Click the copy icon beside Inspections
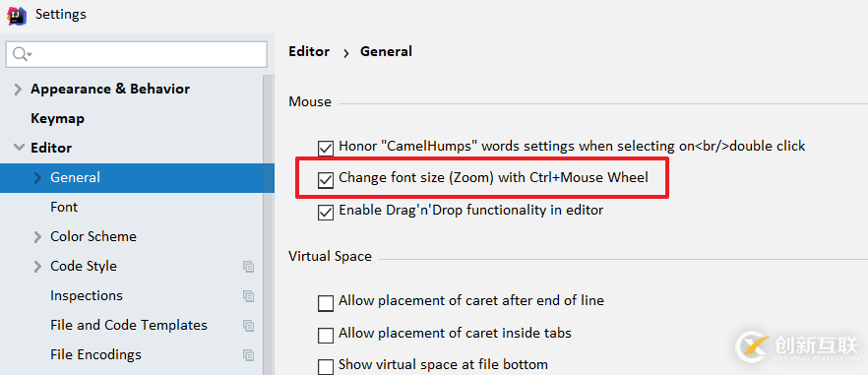Image resolution: width=868 pixels, height=375 pixels. click(x=249, y=296)
